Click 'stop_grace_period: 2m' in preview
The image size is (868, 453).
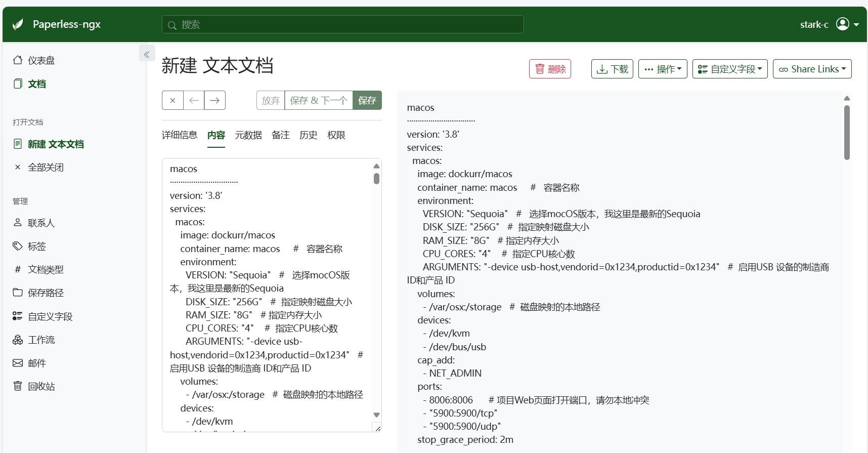(x=465, y=439)
